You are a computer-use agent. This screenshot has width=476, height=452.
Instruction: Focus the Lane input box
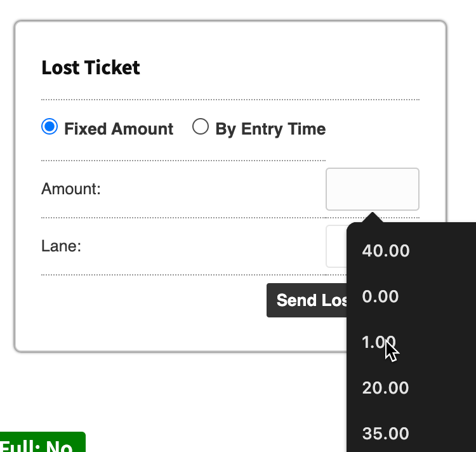point(336,246)
